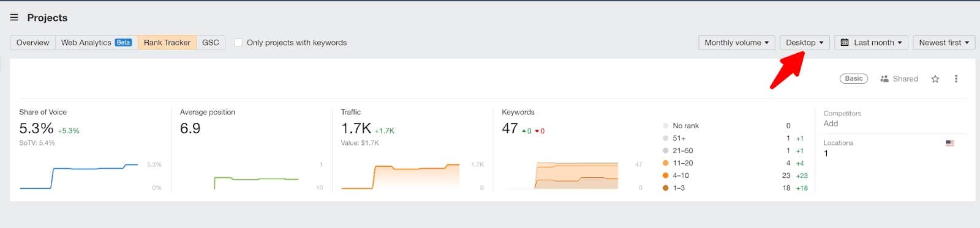Click the 1–3 dark orange legend dot
The height and width of the screenshot is (228, 980).
pyautogui.click(x=666, y=188)
